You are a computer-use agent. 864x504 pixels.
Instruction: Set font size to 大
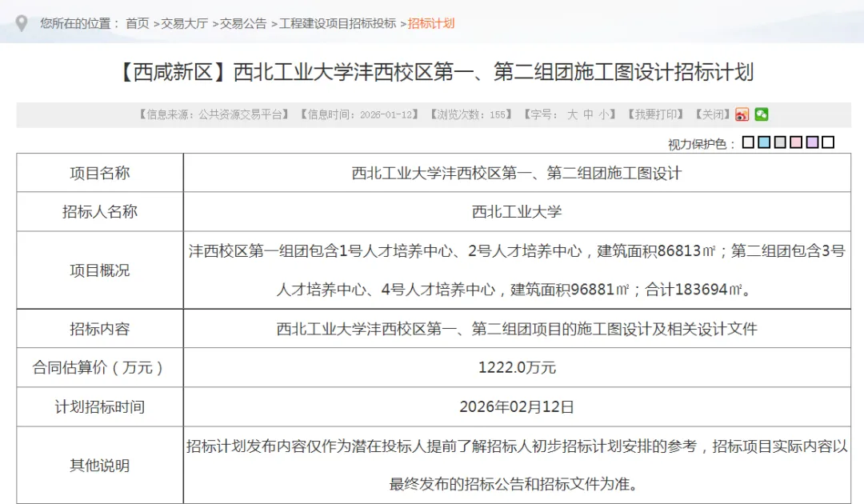(x=572, y=114)
